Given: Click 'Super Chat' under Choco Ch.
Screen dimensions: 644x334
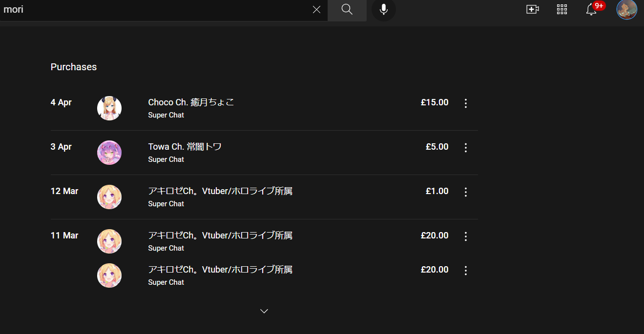Looking at the screenshot, I should pos(166,115).
